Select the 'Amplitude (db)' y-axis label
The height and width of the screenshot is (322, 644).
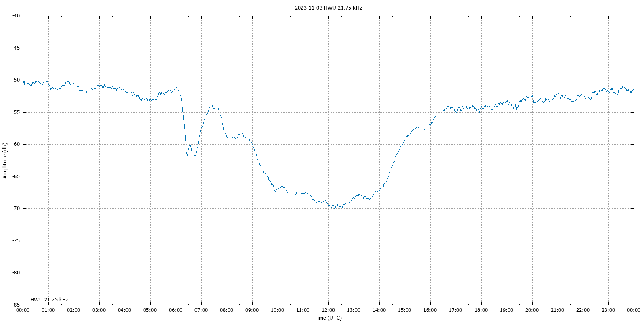[x=5, y=160]
